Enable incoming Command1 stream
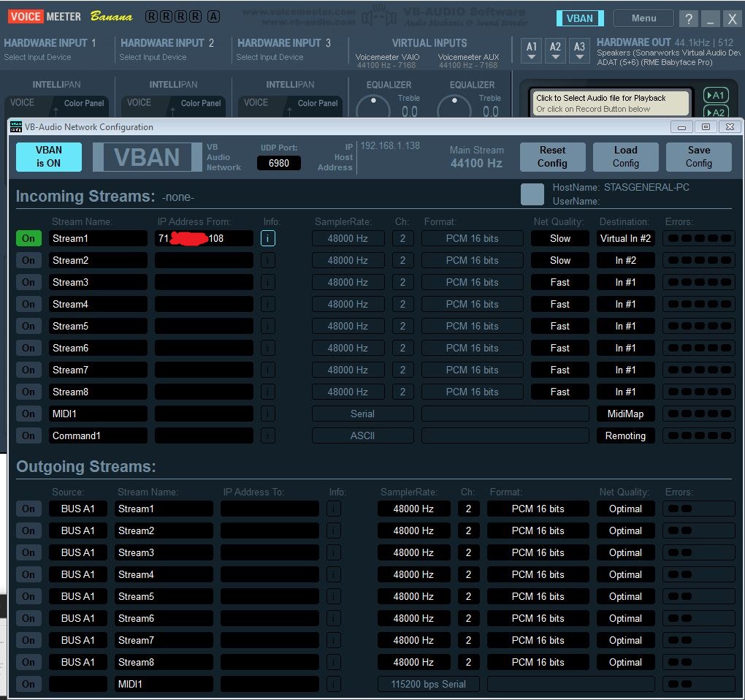The image size is (745, 700). [28, 435]
